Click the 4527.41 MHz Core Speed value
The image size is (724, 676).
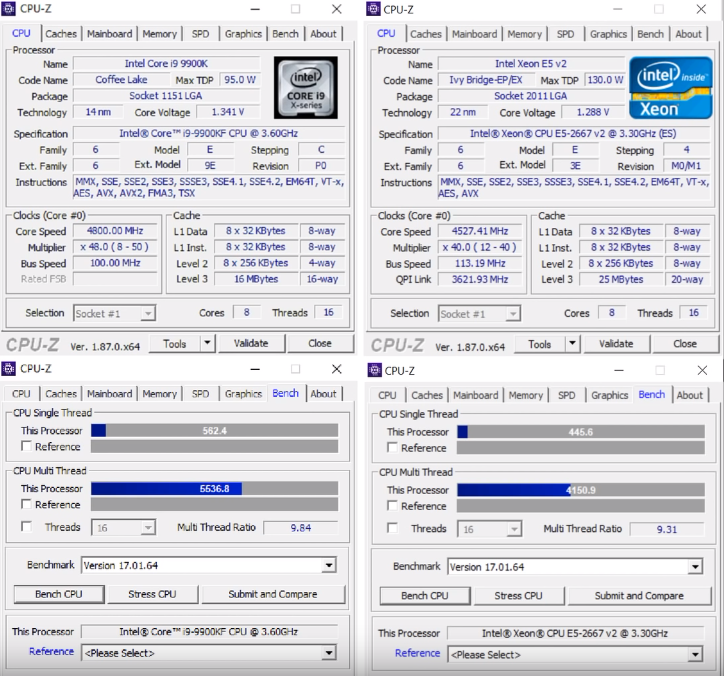coord(480,231)
